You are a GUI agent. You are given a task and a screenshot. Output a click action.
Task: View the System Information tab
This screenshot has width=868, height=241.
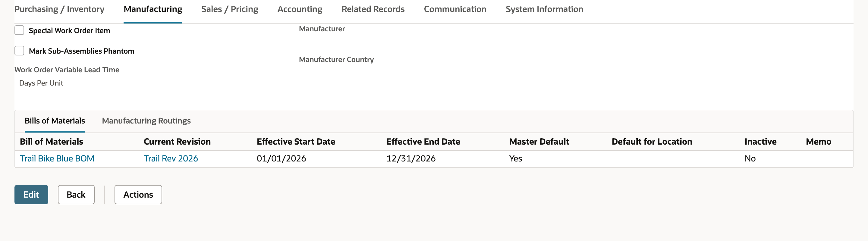point(544,9)
